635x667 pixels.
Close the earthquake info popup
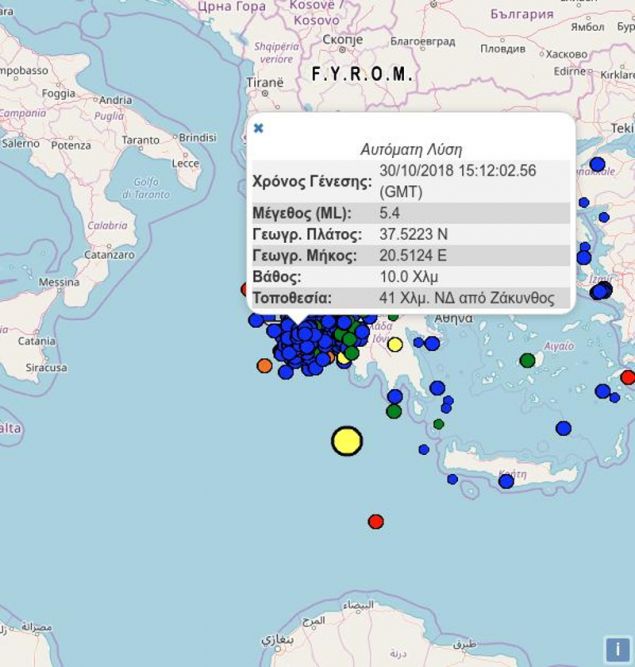258,128
